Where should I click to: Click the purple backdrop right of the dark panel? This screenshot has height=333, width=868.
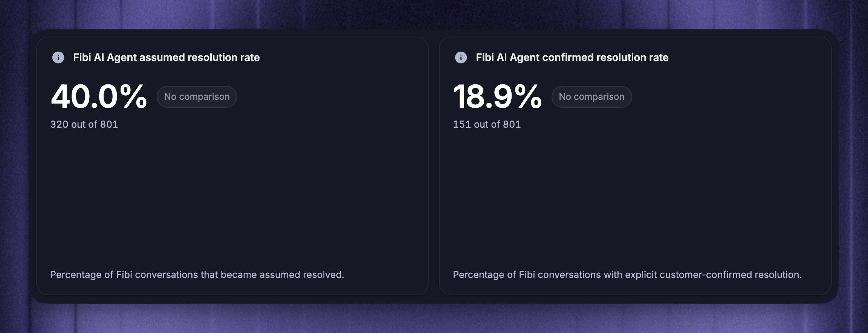tap(854, 166)
